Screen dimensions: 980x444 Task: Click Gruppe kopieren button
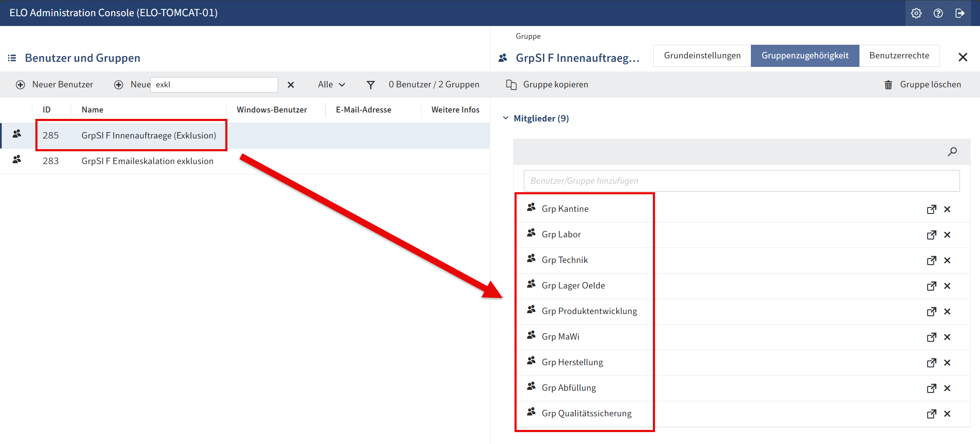(x=547, y=85)
